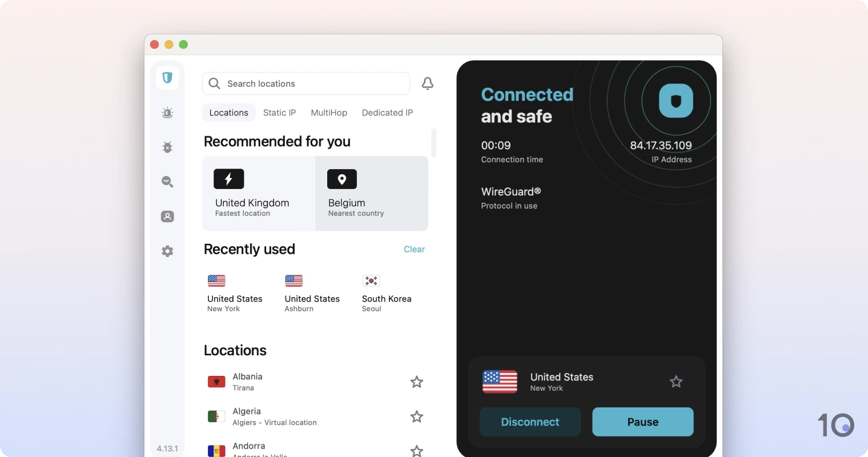Viewport: 868px width, 457px height.
Task: Click the location pin icon on Belgium card
Action: pyautogui.click(x=342, y=179)
